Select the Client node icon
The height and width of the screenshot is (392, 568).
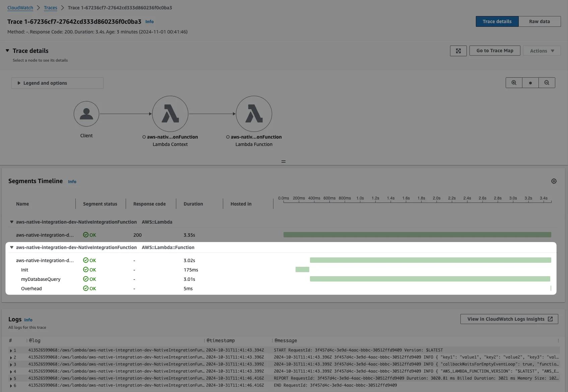86,114
